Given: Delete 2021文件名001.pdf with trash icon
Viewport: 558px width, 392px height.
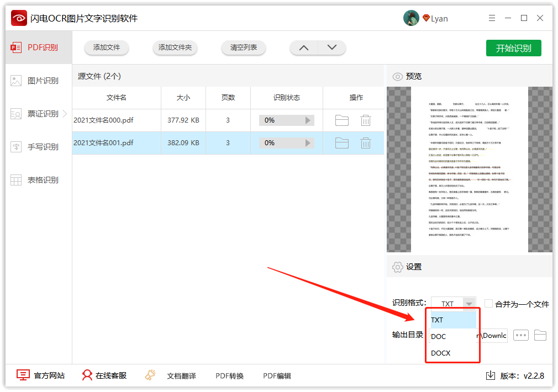Looking at the screenshot, I should (x=366, y=143).
